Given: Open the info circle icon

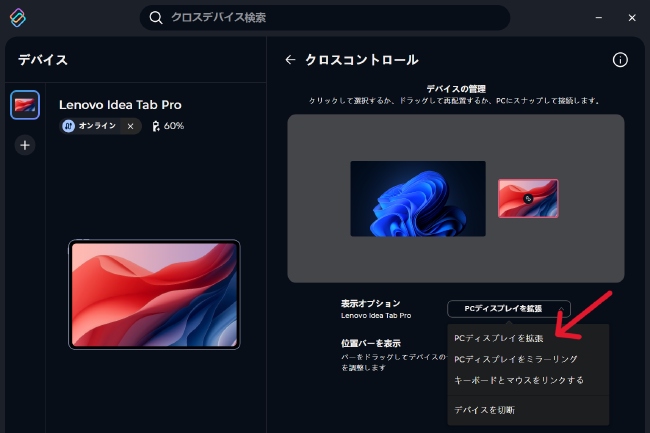Looking at the screenshot, I should click(x=620, y=60).
